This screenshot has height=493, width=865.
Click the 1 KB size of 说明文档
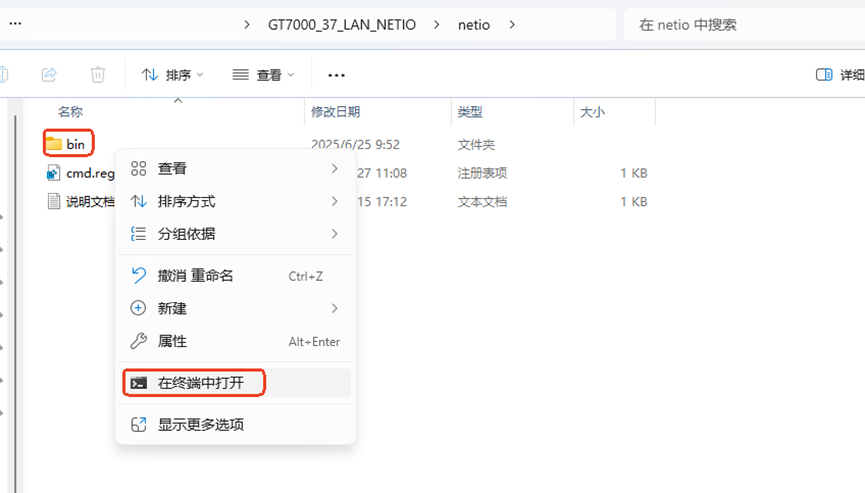tap(633, 201)
